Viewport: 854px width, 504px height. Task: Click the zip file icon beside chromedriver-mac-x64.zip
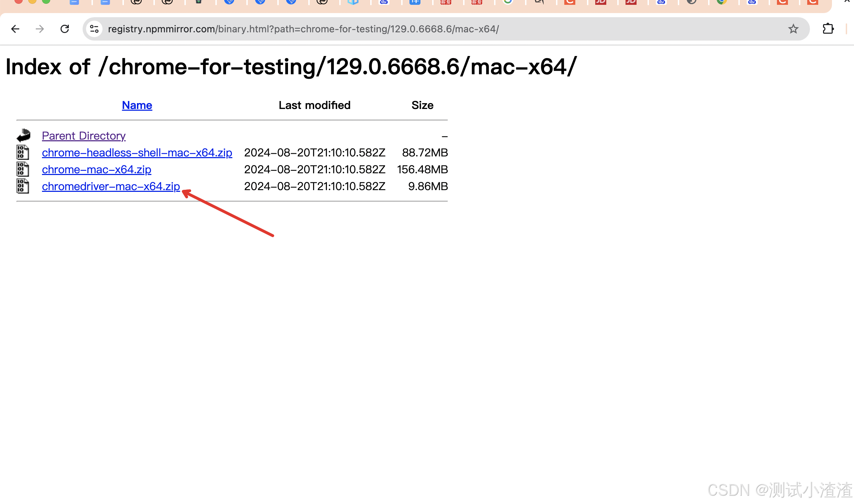tap(22, 186)
